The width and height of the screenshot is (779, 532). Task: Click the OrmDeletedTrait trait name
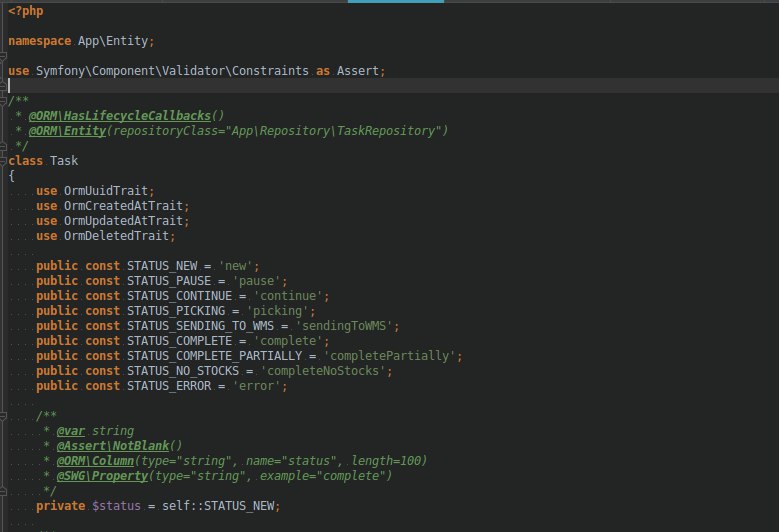[x=116, y=235]
